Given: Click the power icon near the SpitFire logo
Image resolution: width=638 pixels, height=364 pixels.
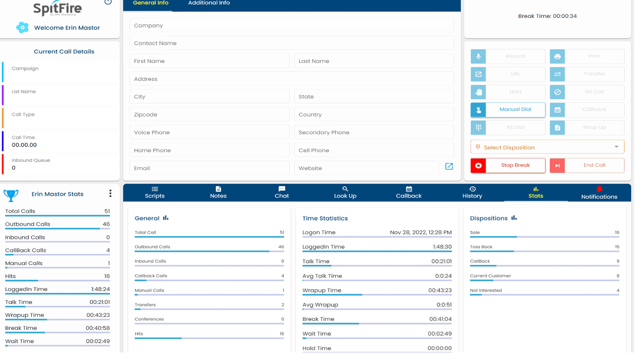Looking at the screenshot, I should pyautogui.click(x=108, y=2).
